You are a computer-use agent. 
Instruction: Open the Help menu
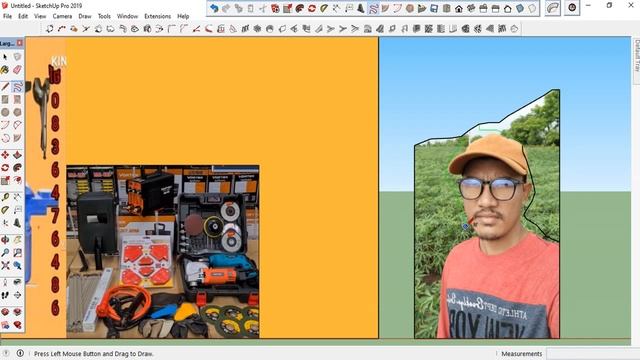point(183,16)
